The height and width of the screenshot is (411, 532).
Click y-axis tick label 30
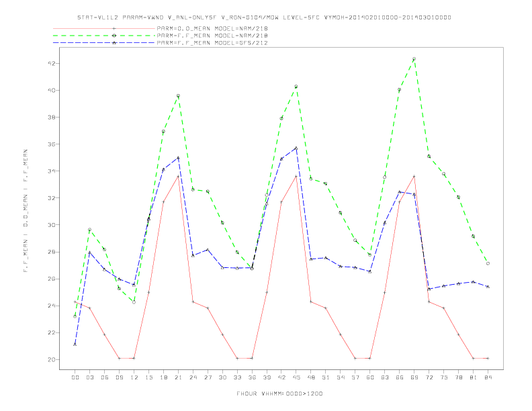point(52,225)
